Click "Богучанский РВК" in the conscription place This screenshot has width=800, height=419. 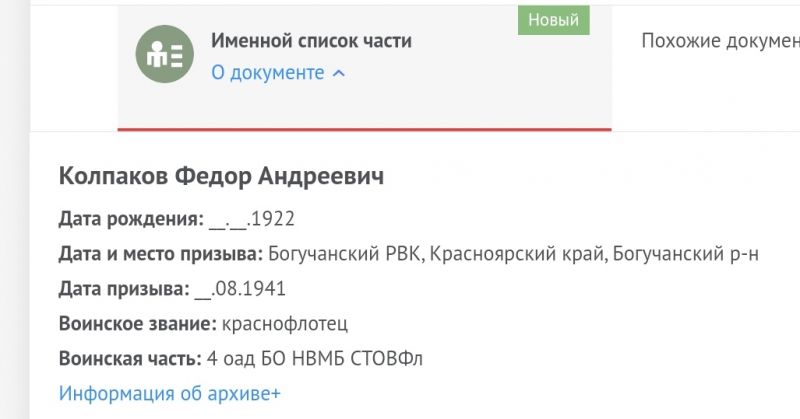pyautogui.click(x=344, y=254)
